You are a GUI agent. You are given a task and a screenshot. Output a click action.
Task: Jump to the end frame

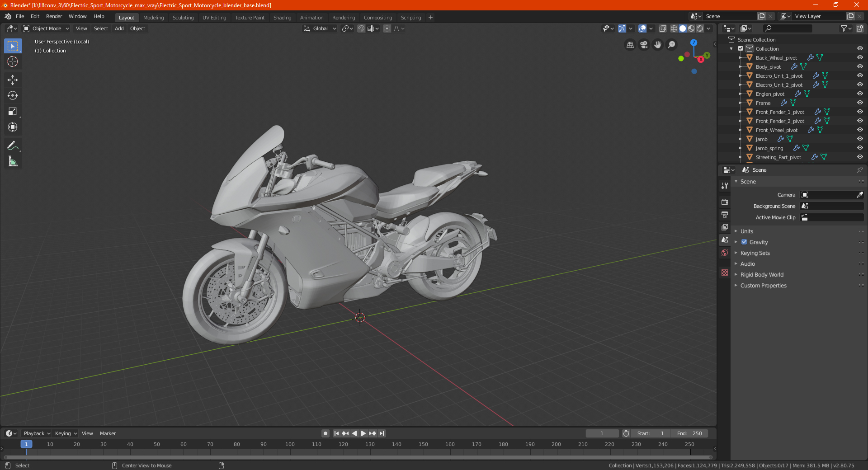coord(382,433)
